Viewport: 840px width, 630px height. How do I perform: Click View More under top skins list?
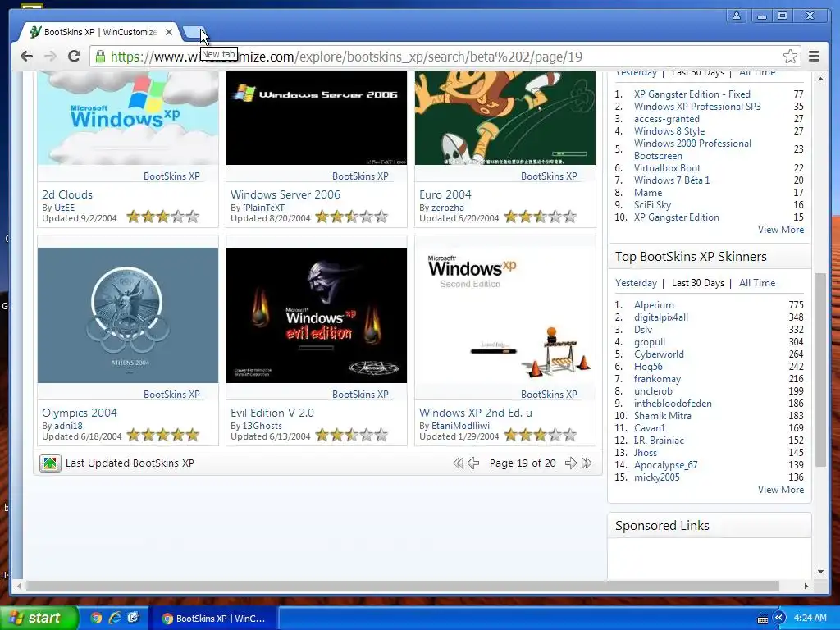click(x=781, y=231)
